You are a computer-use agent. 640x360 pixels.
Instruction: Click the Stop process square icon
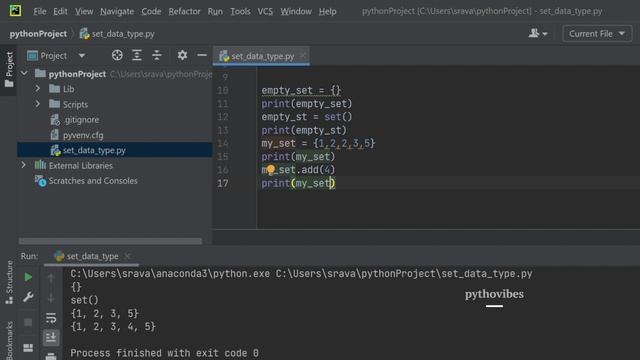pos(28,322)
